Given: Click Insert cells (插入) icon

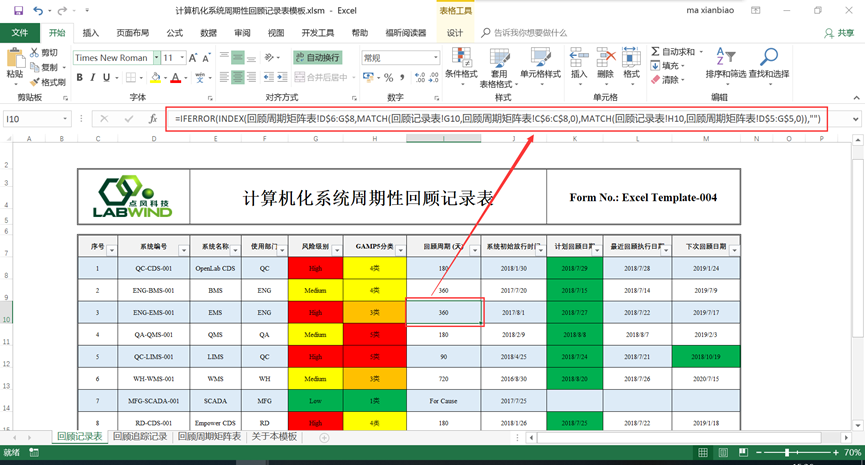Looking at the screenshot, I should 579,60.
